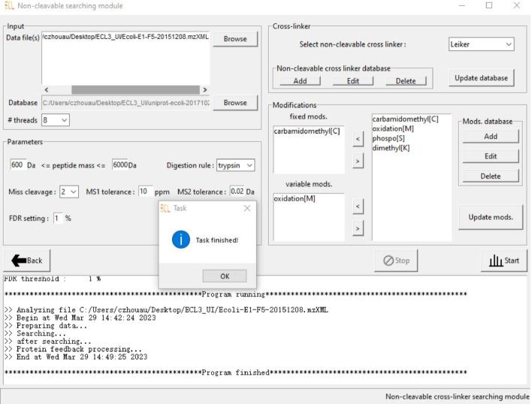Viewport: 532px width, 404px height.
Task: Click the MS1 tolerance input field
Action: click(145, 191)
